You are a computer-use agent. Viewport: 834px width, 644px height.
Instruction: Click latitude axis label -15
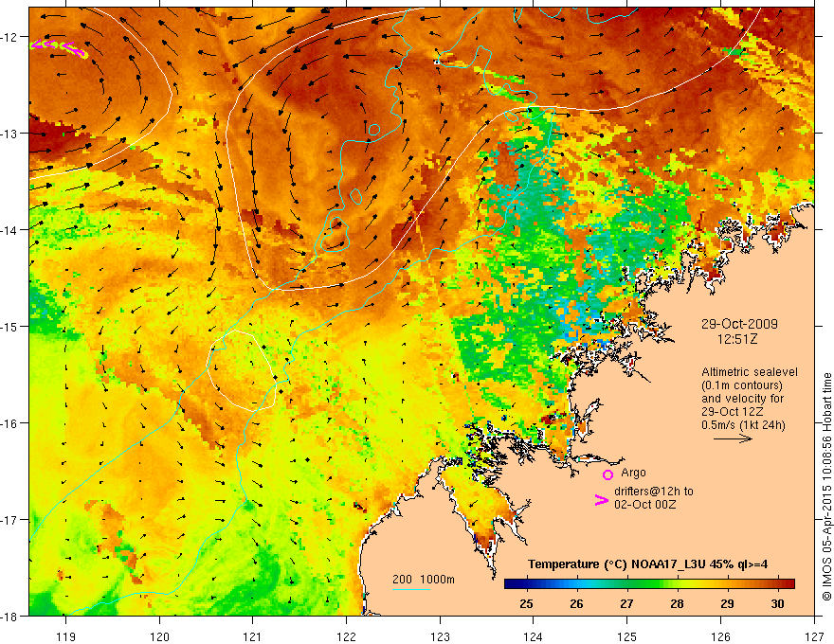tap(9, 327)
